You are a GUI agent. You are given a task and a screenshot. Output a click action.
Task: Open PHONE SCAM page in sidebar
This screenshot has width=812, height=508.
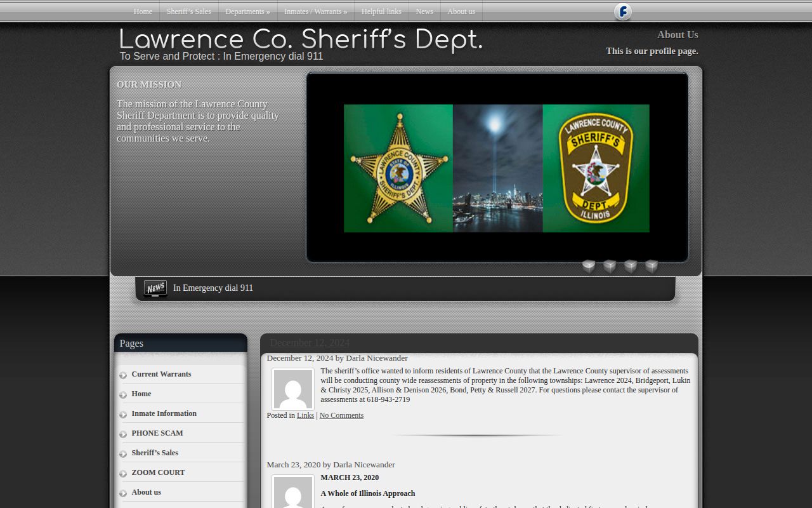click(x=157, y=433)
